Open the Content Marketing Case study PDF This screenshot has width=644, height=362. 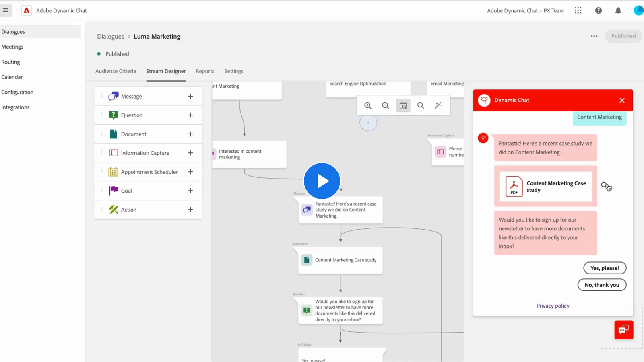[545, 186]
